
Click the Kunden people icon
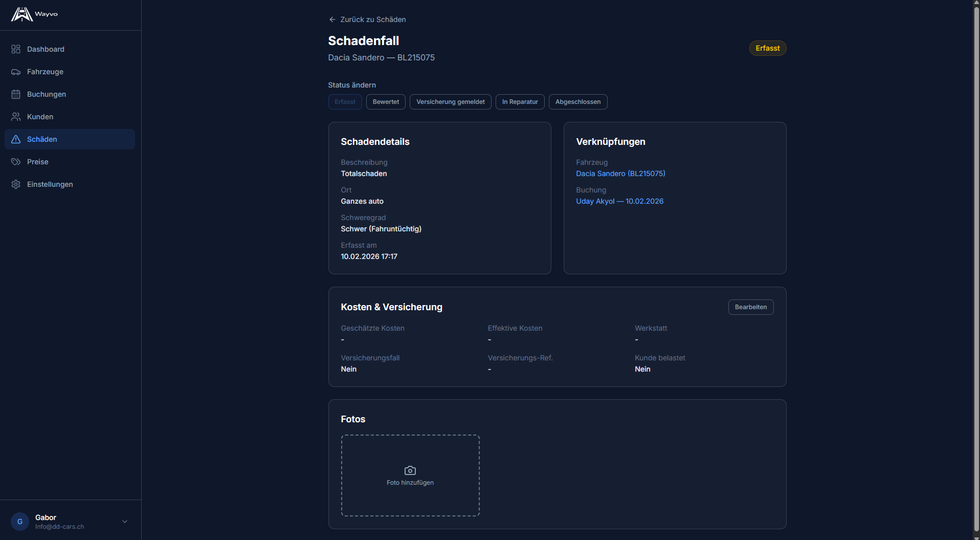point(16,117)
